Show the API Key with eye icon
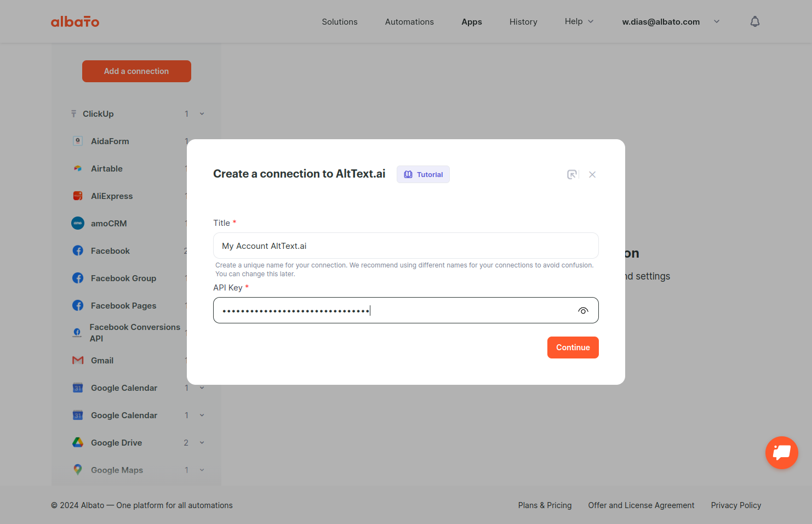Screen dimensions: 812x524 pyautogui.click(x=583, y=311)
